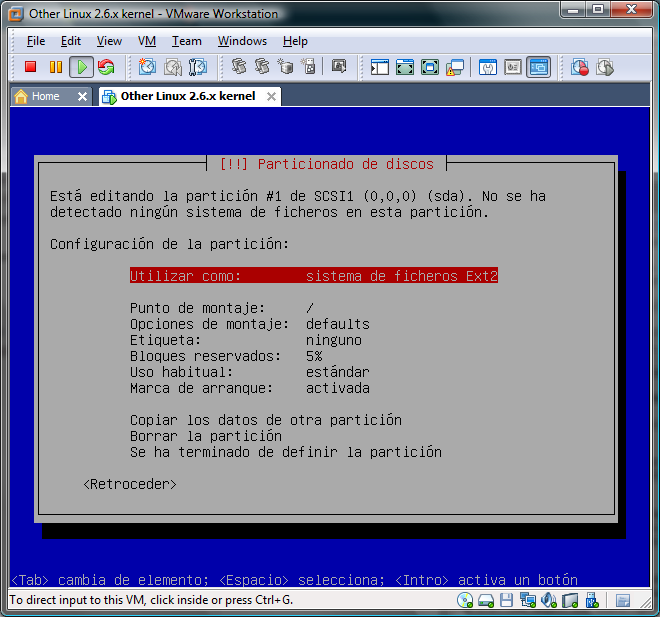Click the <Retroceder> button

[130, 484]
